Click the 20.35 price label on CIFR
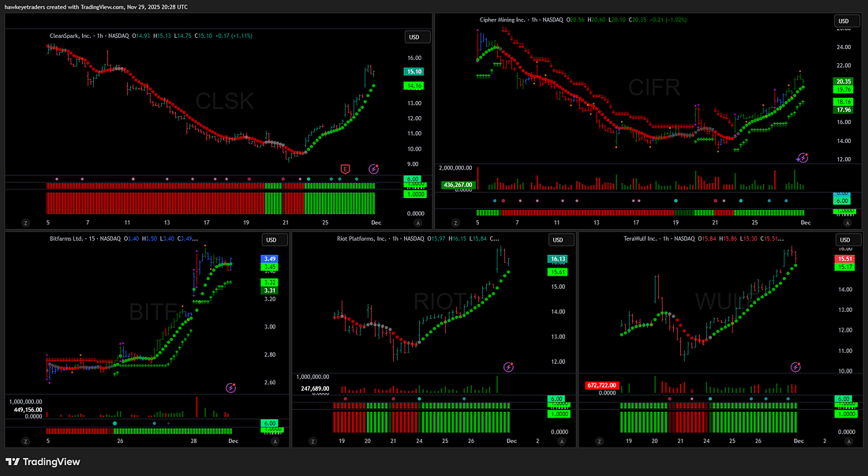 (844, 81)
